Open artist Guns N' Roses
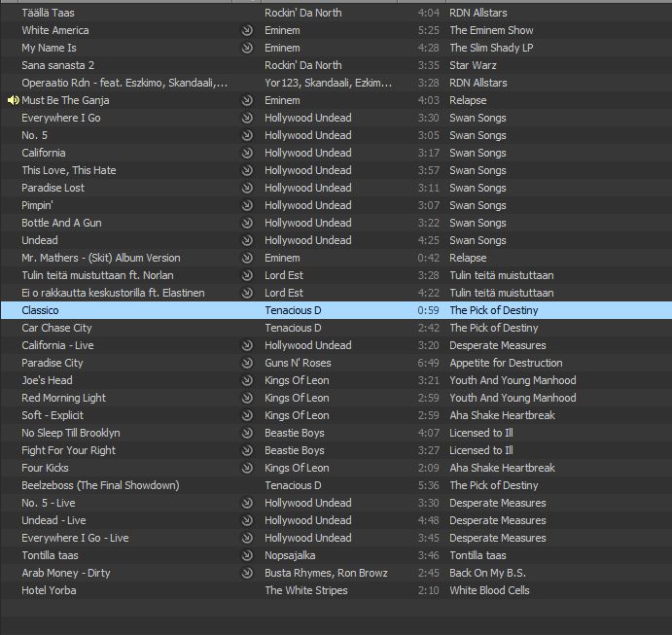 click(298, 363)
